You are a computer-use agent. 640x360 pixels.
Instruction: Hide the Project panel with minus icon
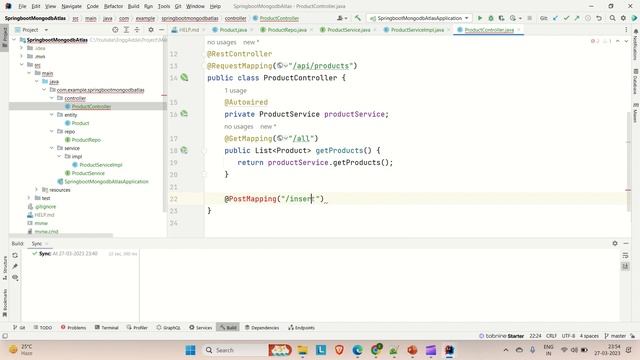click(161, 30)
